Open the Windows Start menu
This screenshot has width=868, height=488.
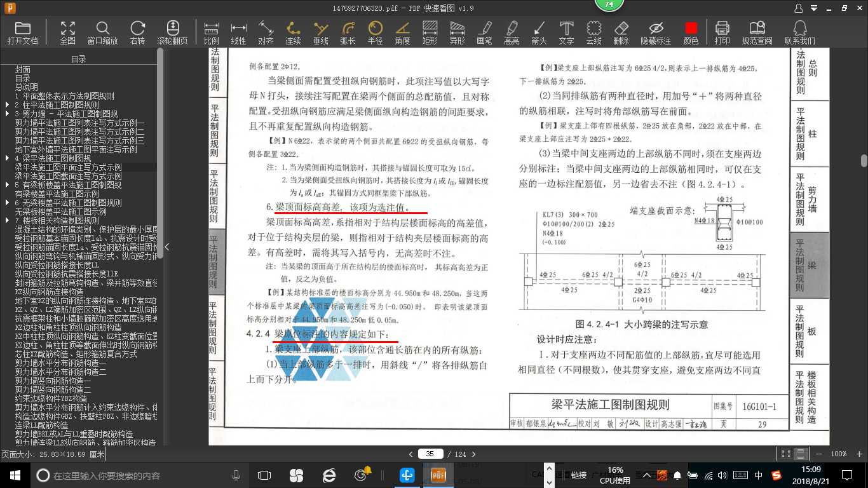(x=15, y=475)
